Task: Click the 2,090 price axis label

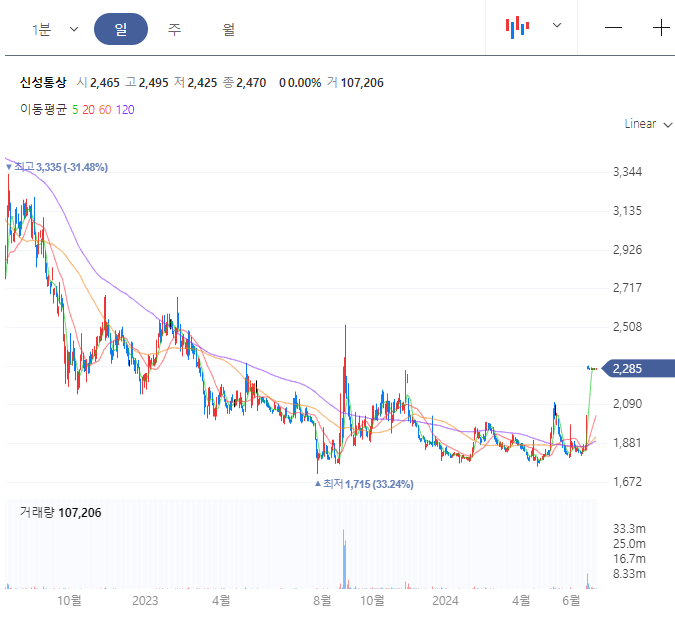Action: 627,404
